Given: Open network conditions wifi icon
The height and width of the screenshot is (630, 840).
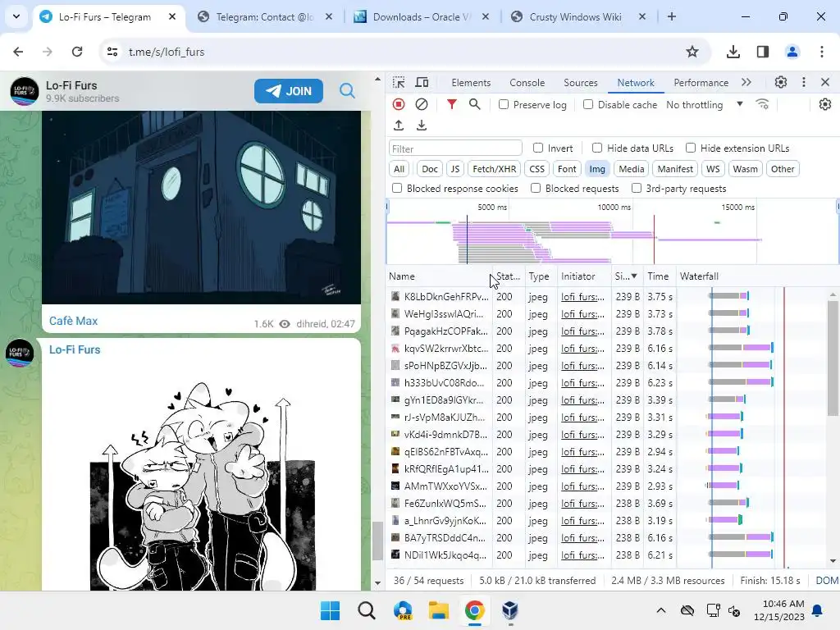Looking at the screenshot, I should click(762, 104).
